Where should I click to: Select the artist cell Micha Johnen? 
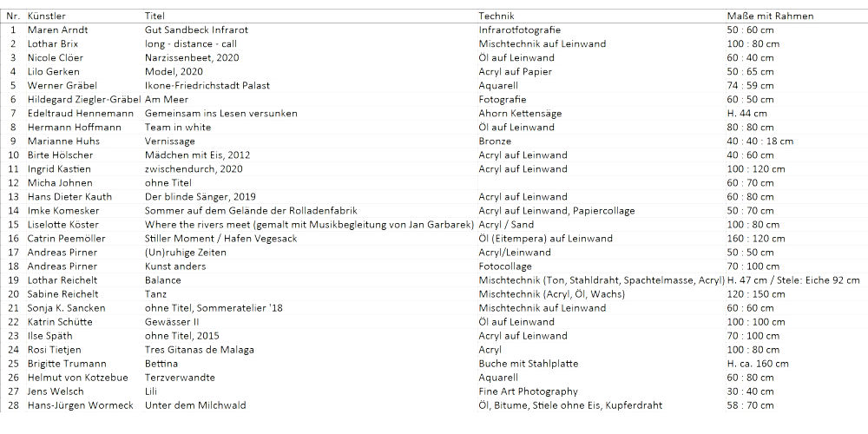(59, 182)
